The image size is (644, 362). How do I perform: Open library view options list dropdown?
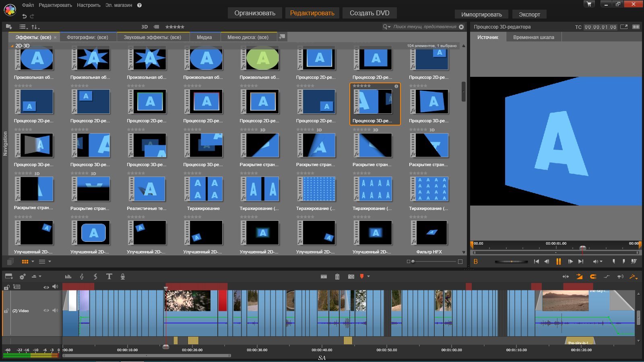tap(23, 27)
